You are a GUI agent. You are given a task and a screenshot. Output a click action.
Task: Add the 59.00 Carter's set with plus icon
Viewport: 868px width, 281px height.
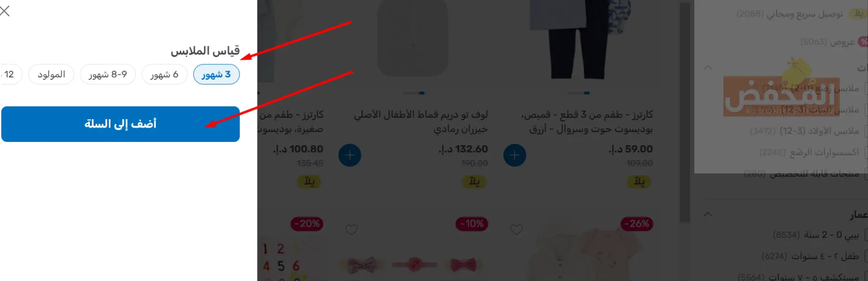point(514,155)
